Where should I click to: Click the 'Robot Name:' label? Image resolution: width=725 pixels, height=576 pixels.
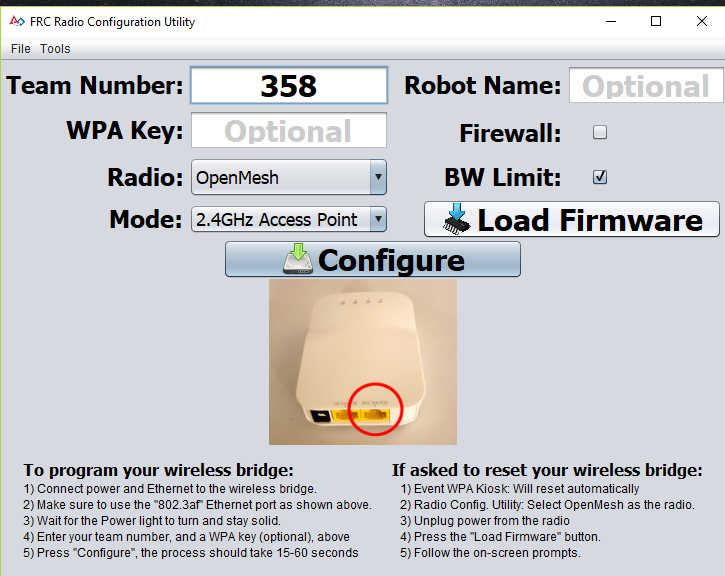[483, 86]
